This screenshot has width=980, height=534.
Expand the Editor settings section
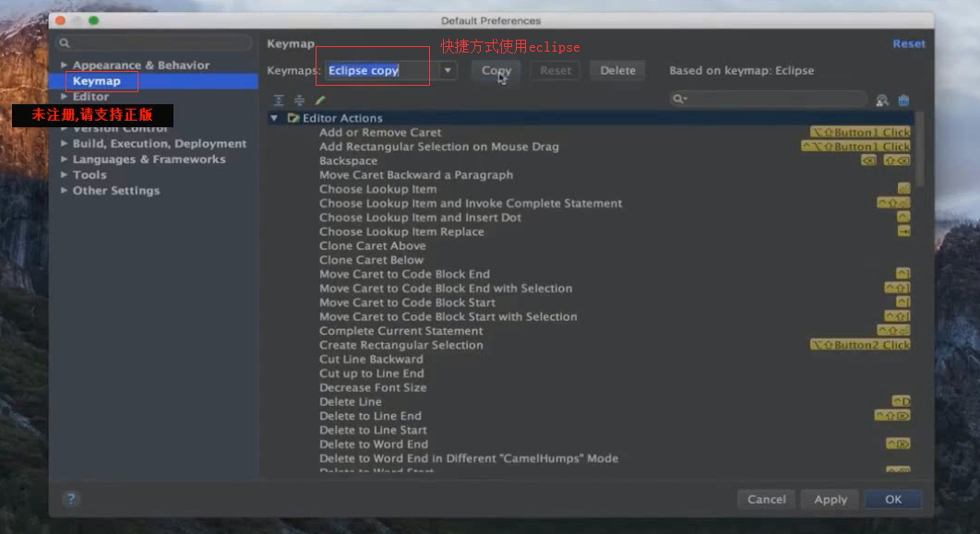coord(64,96)
